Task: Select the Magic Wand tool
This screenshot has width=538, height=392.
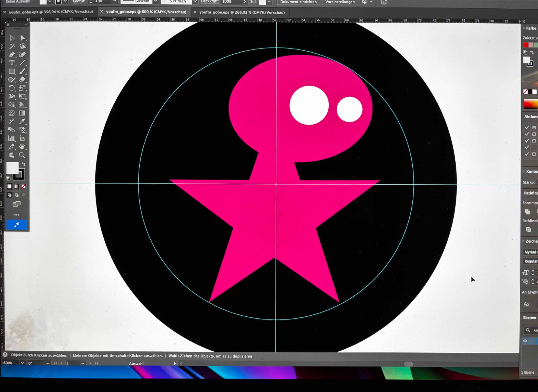Action: (12, 46)
